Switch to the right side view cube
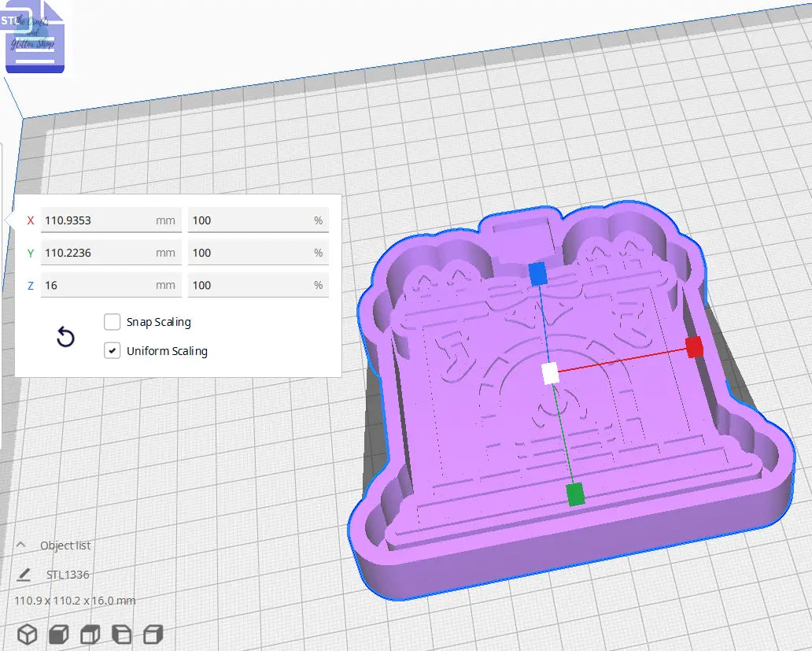Viewport: 812px width, 651px height. click(153, 634)
